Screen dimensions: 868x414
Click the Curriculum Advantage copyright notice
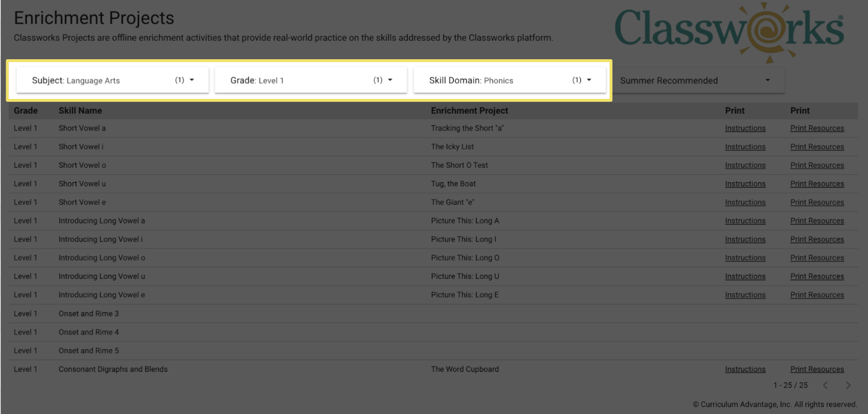pos(775,404)
